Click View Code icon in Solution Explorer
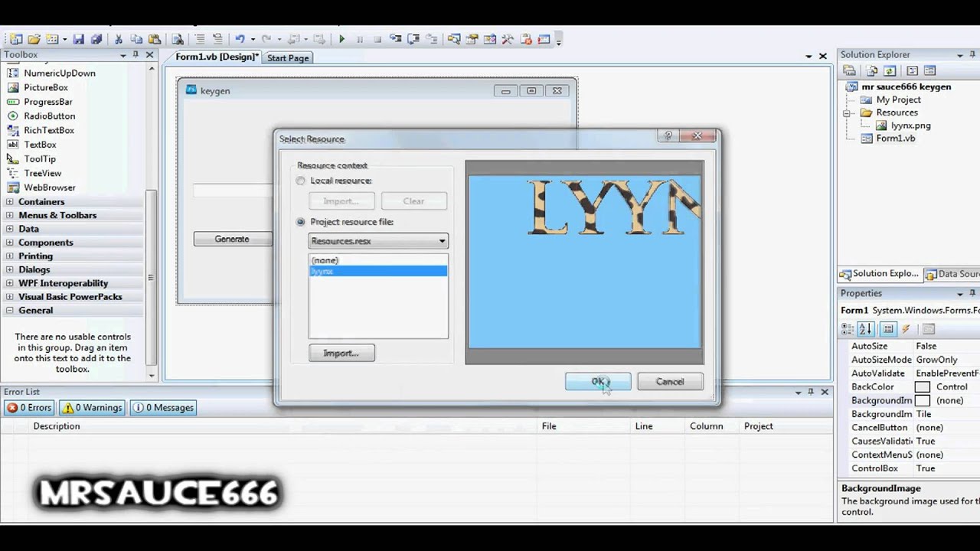 912,70
